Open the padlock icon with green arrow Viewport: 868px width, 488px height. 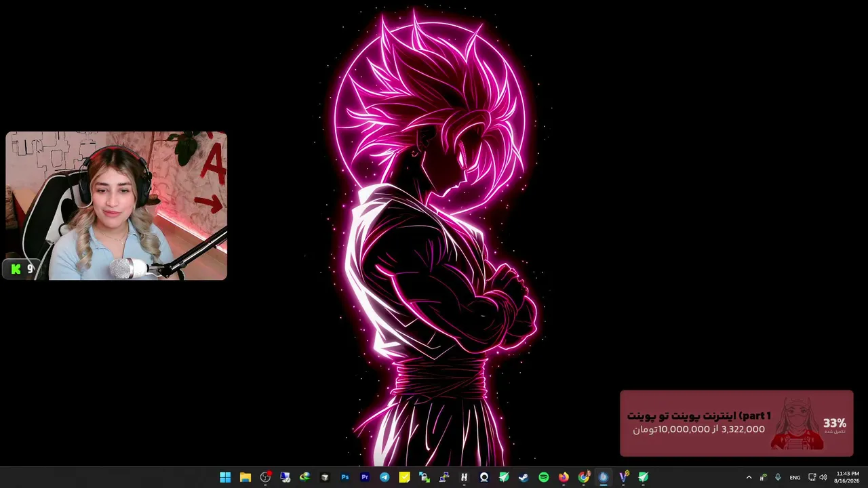coord(425,477)
